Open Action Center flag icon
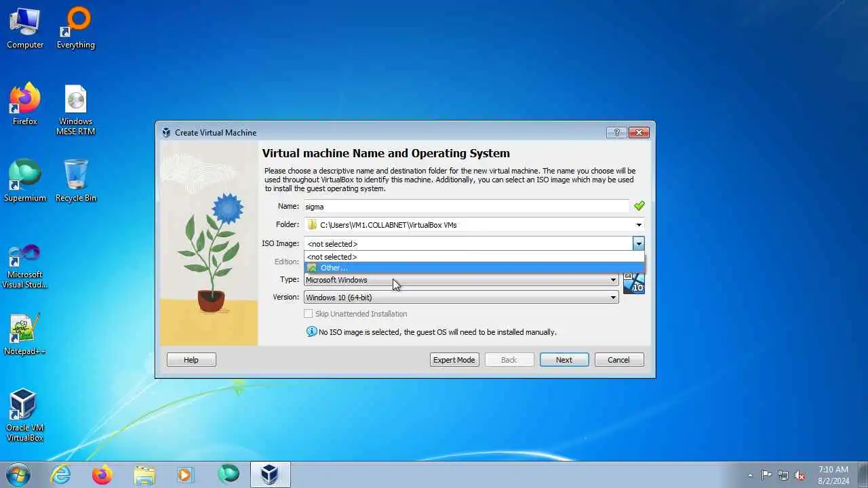Image resolution: width=868 pixels, height=488 pixels. (x=766, y=475)
